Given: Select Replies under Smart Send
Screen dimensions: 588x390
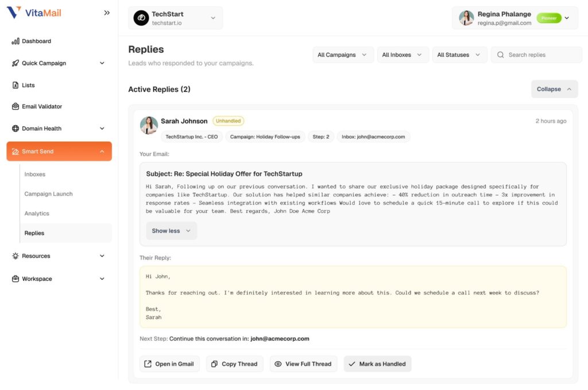Looking at the screenshot, I should [65, 233].
